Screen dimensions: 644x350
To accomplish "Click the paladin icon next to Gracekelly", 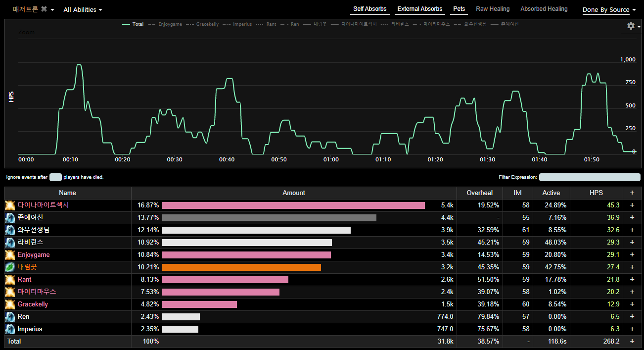I will [x=10, y=304].
